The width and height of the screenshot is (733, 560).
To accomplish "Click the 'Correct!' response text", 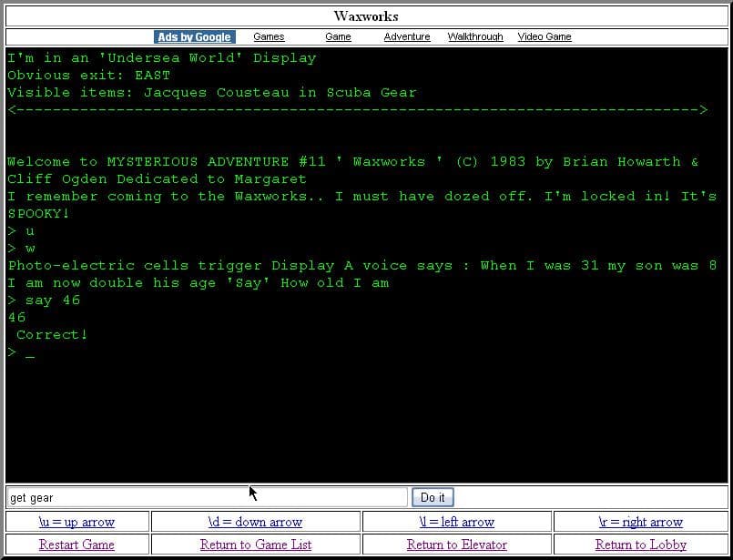I will (52, 335).
